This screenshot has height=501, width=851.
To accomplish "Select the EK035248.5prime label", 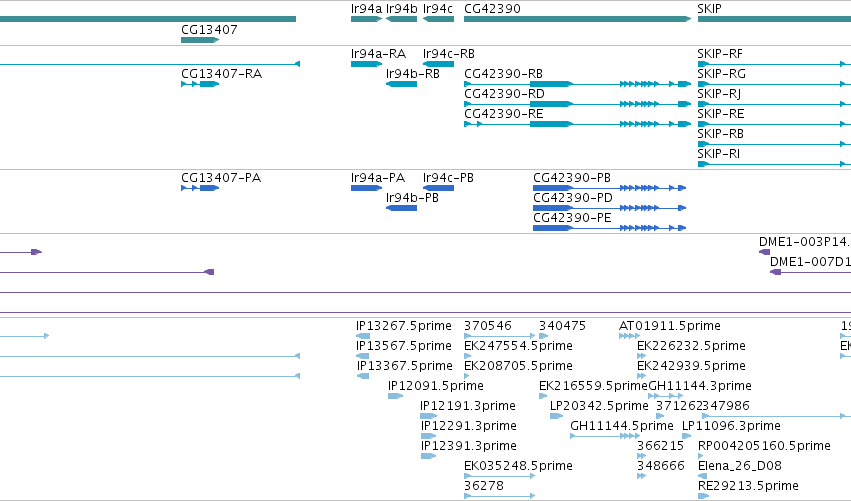I will point(518,467).
